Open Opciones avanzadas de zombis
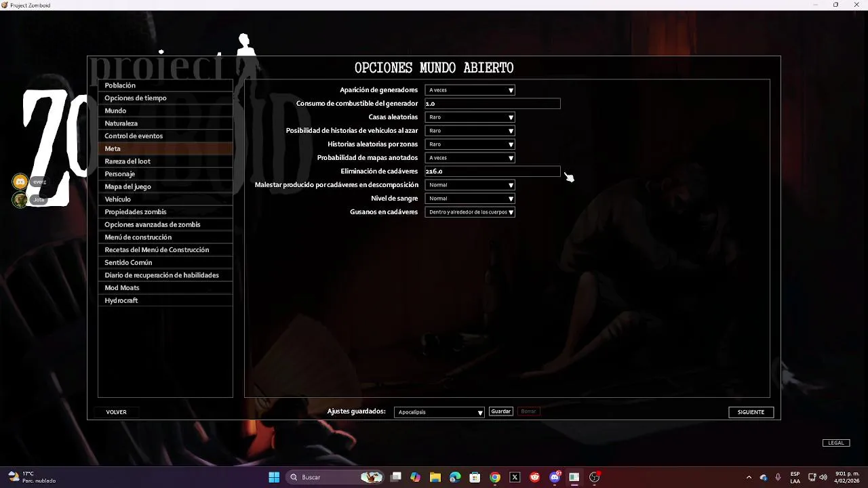This screenshot has width=868, height=488. pos(165,224)
